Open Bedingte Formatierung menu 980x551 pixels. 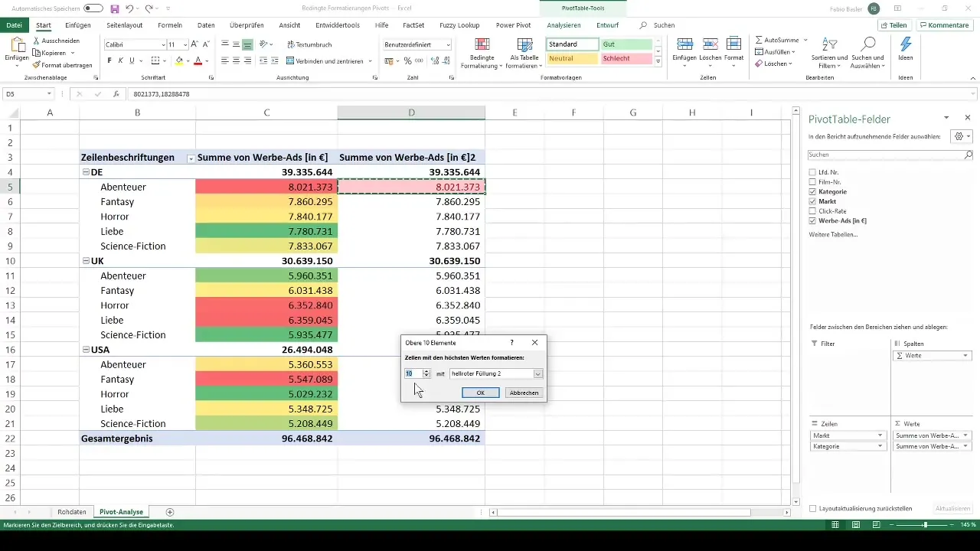(482, 54)
